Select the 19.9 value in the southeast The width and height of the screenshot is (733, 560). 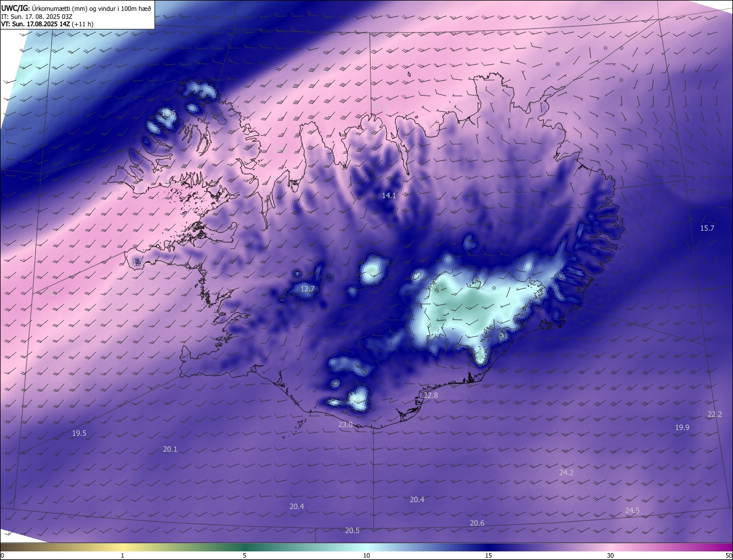tap(682, 428)
